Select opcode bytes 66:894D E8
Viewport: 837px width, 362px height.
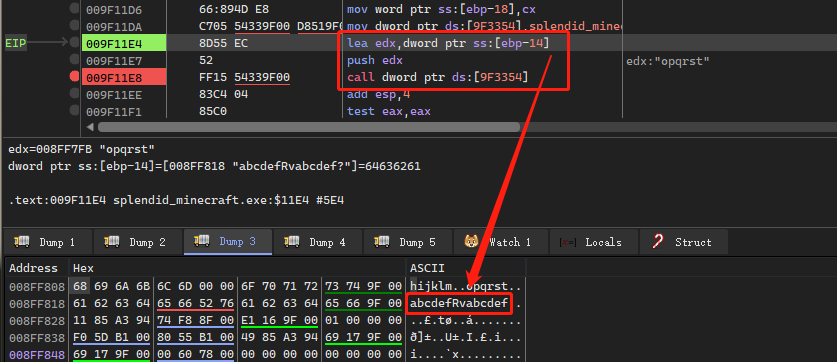click(234, 10)
